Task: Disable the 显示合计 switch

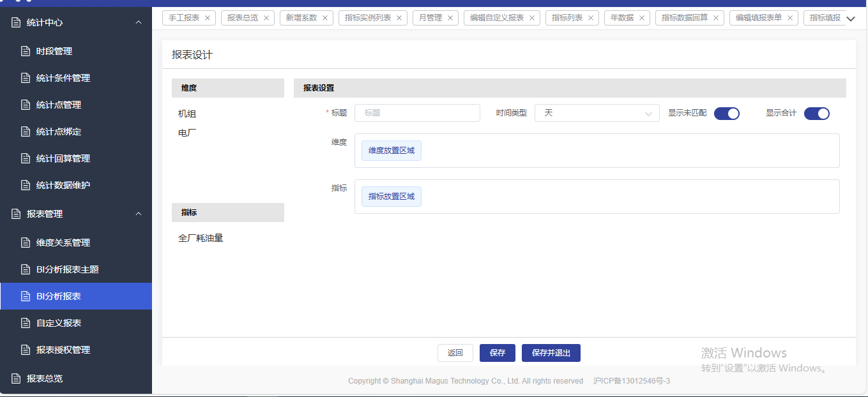Action: 816,114
